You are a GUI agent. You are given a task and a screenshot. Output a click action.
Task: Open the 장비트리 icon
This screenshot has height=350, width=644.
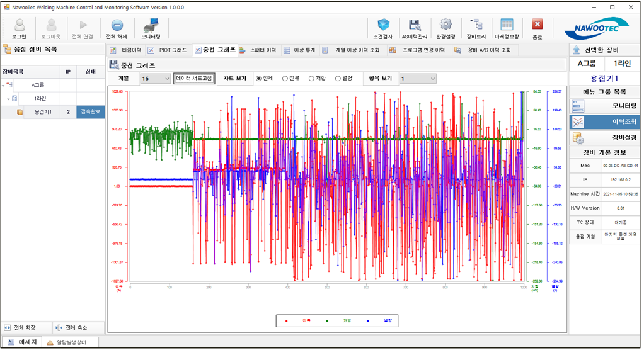click(476, 25)
